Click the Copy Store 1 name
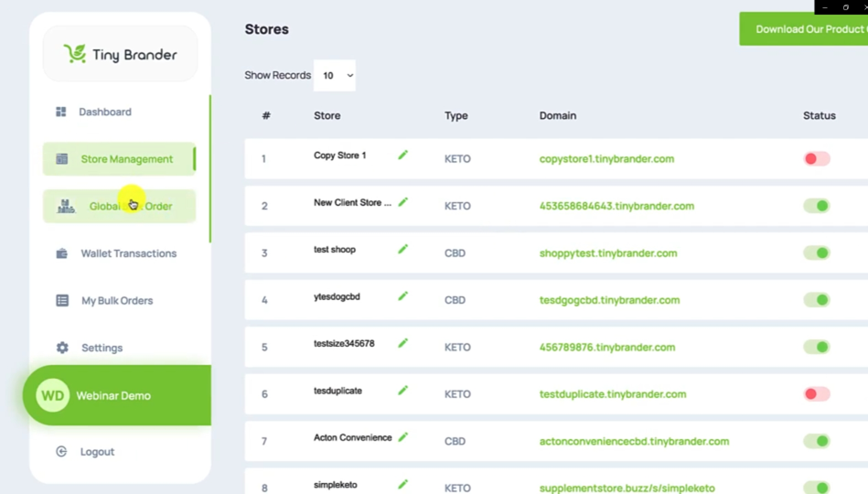Screen dimensions: 868x494 (340, 156)
